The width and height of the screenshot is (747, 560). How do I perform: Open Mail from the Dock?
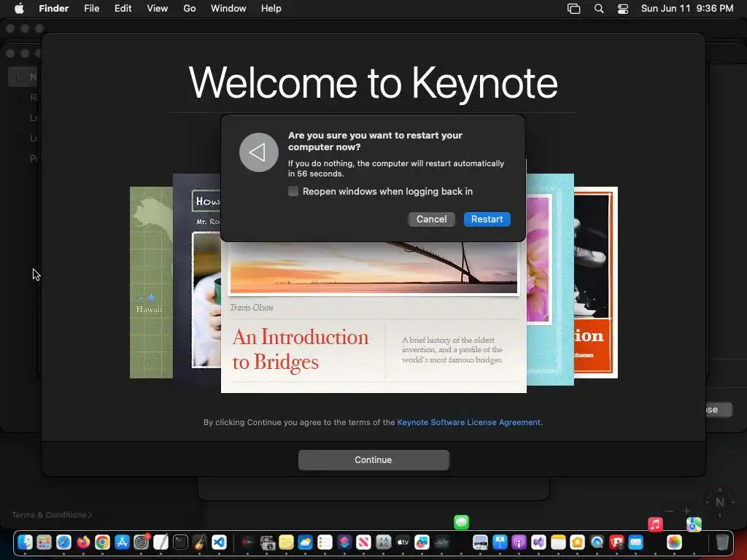tap(635, 542)
